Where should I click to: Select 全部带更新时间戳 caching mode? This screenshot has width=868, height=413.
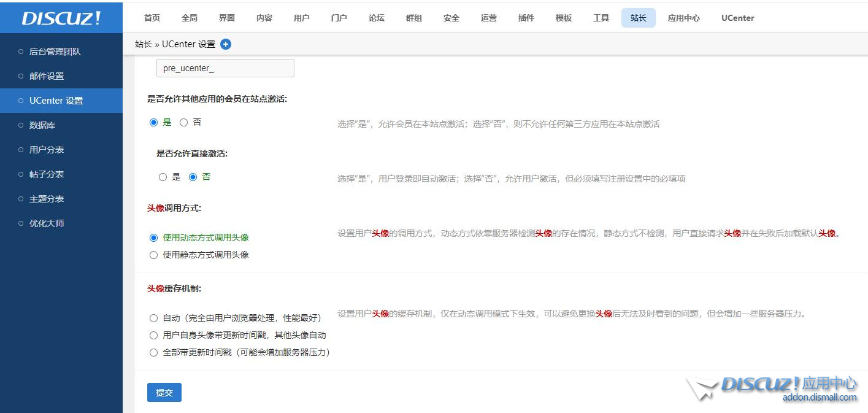(153, 352)
